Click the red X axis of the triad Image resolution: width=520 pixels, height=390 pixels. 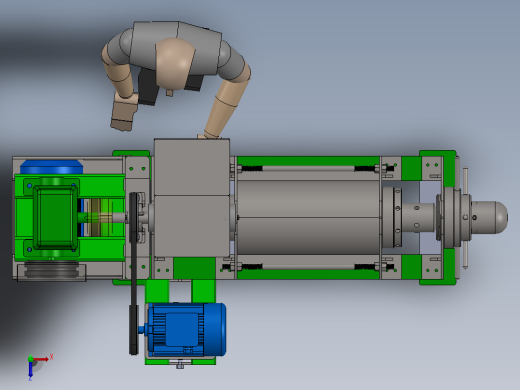(41, 359)
